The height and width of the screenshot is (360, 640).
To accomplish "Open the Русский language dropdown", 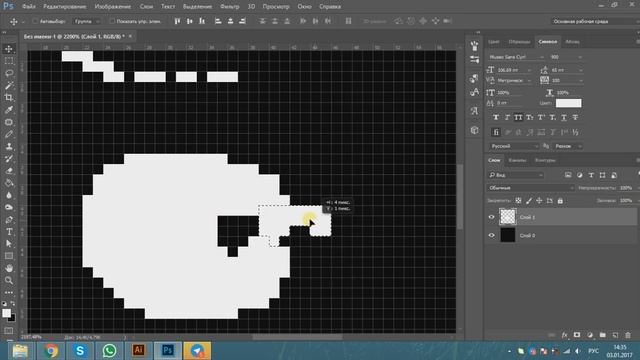I will click(514, 146).
